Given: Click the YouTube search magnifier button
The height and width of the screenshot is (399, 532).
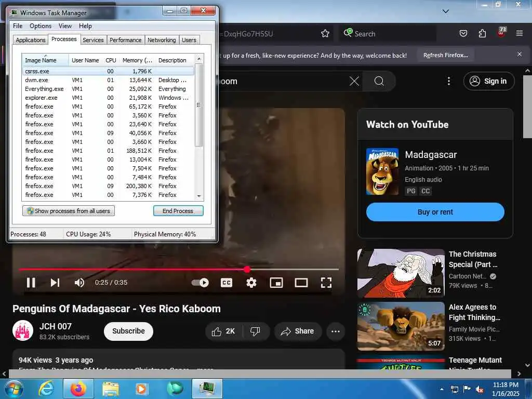Looking at the screenshot, I should pyautogui.click(x=379, y=81).
